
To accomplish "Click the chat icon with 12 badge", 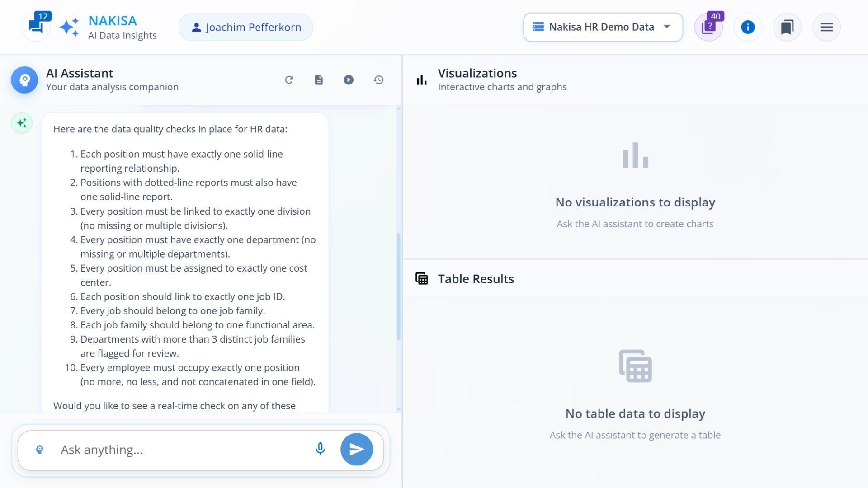I will 37,26.
